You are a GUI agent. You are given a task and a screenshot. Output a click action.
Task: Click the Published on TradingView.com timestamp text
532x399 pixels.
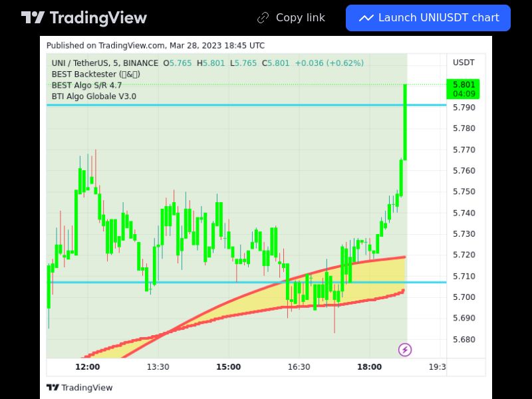[x=156, y=45]
